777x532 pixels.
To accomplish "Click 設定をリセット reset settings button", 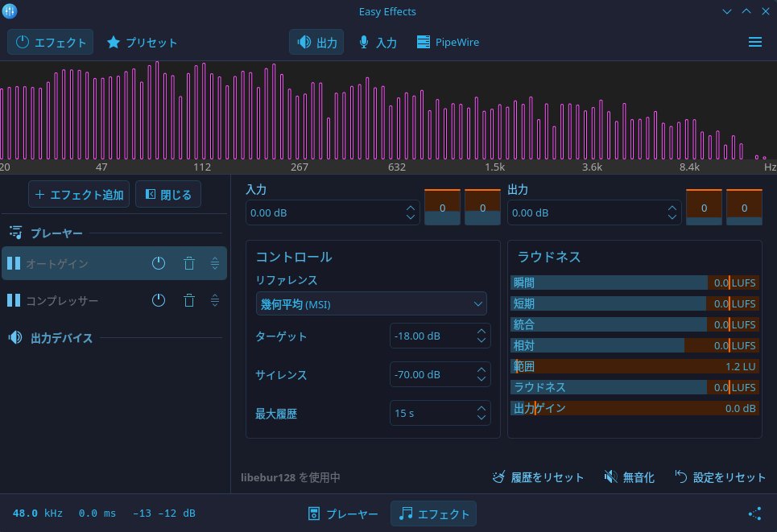I will [x=721, y=477].
